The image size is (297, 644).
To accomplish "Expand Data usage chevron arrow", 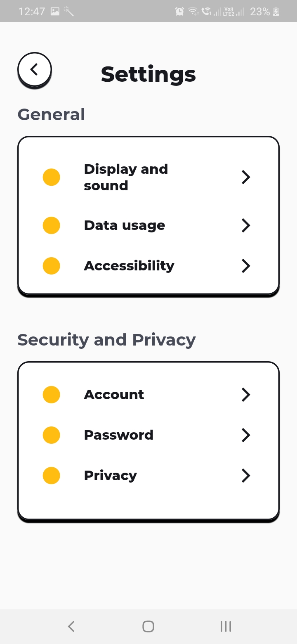I will [246, 225].
